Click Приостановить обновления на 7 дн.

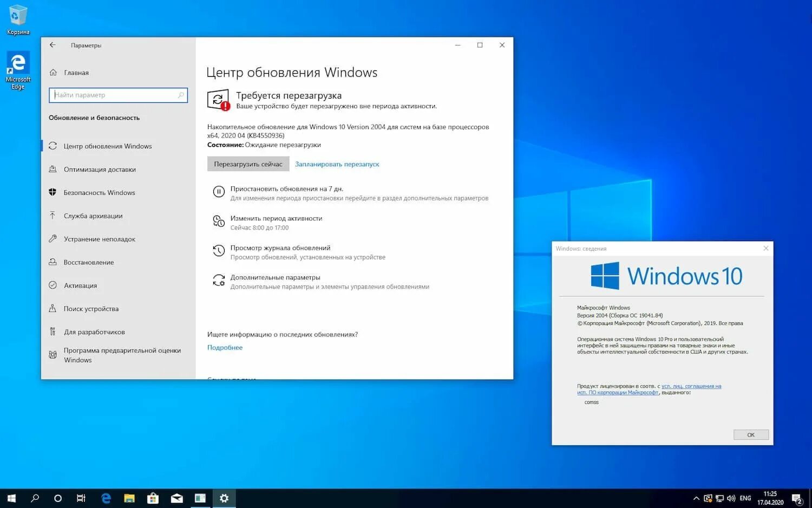pyautogui.click(x=287, y=189)
